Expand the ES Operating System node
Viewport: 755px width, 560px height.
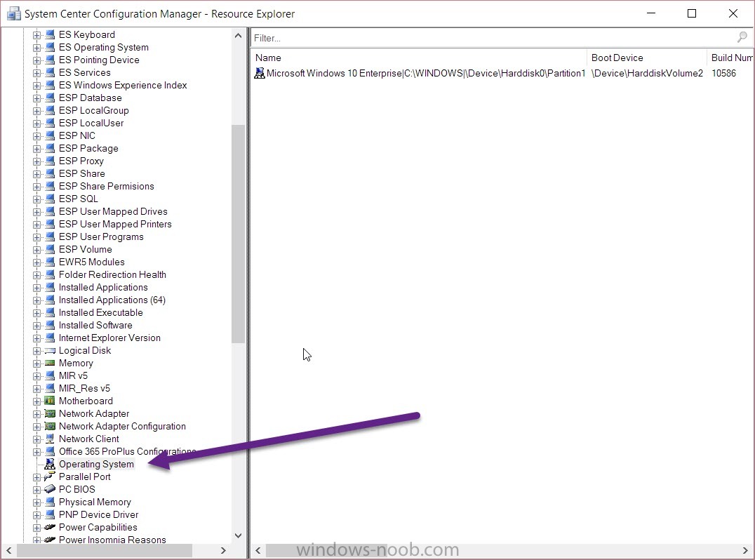[x=36, y=48]
